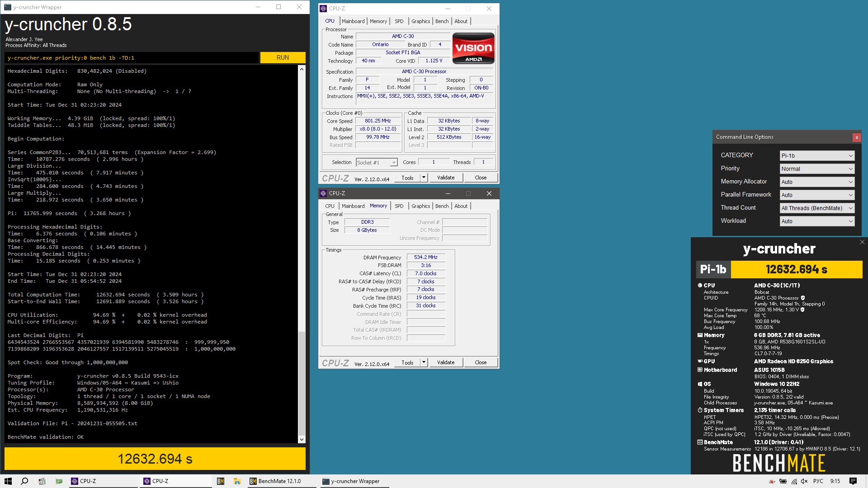Open the SPD tab in upper CPU-Z

[399, 21]
